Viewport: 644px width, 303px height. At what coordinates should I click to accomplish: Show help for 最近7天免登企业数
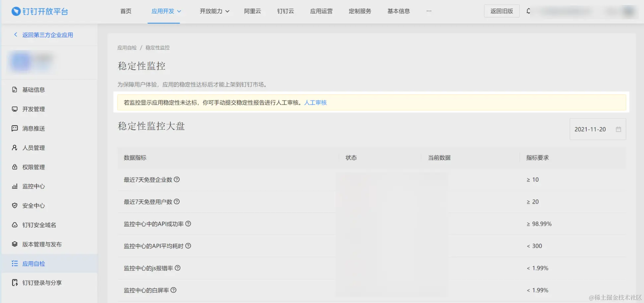(177, 179)
